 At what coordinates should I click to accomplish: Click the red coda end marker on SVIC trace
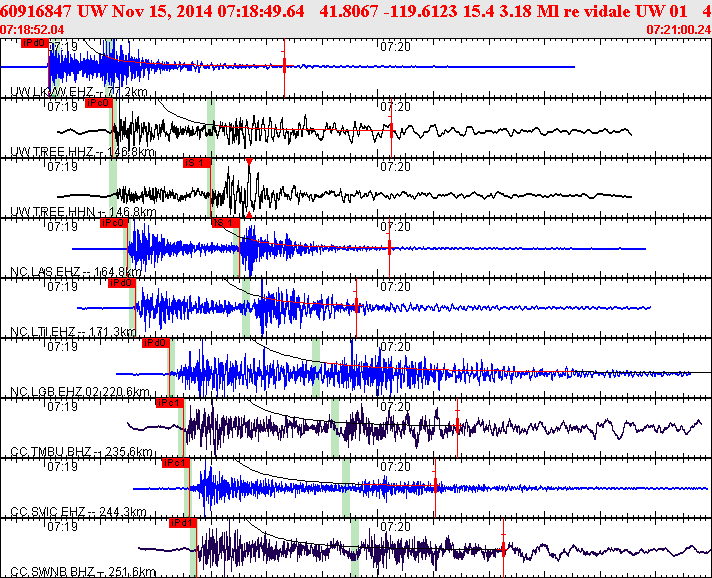[435, 487]
